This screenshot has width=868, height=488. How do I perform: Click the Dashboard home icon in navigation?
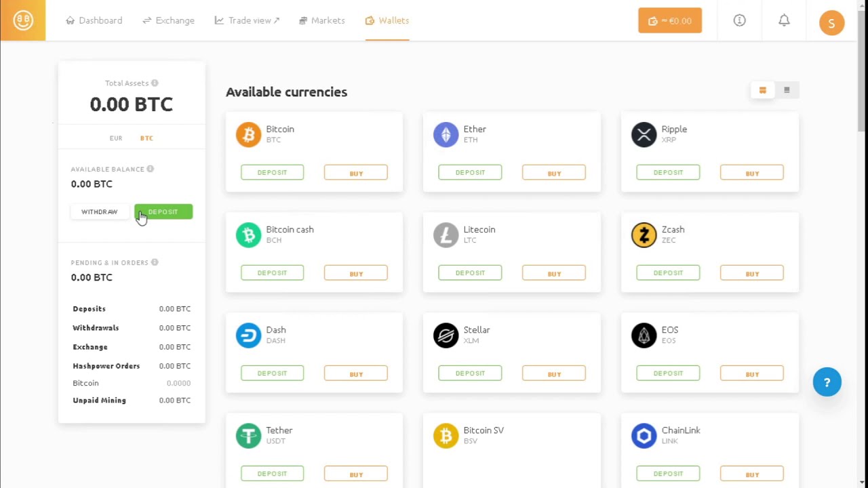(x=70, y=20)
